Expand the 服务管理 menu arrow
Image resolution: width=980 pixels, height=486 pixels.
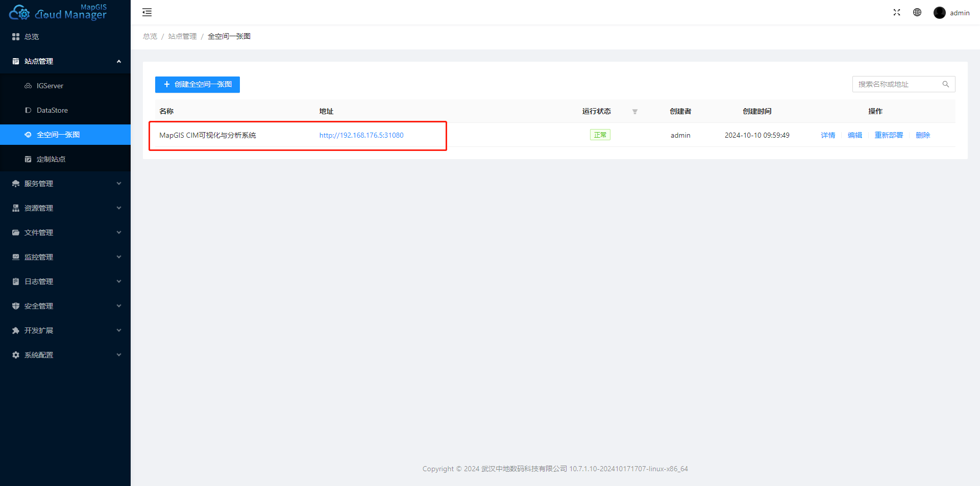(119, 184)
